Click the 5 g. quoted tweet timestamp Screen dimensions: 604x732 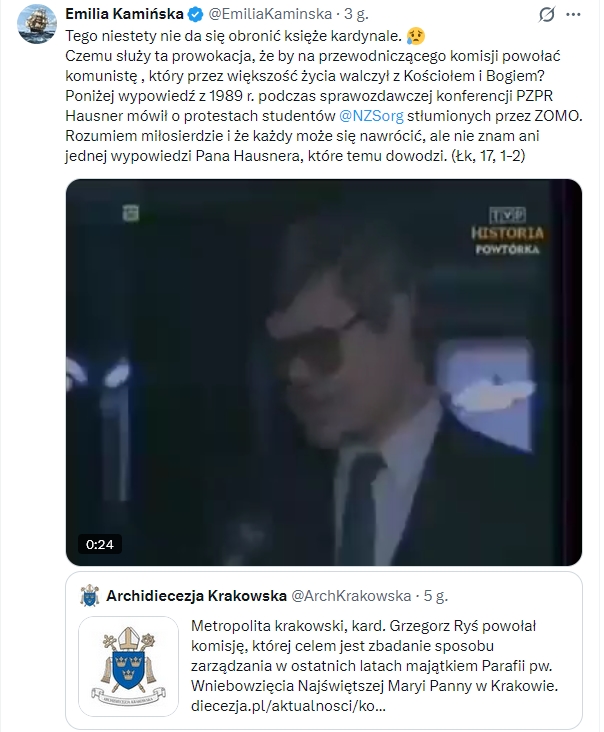pyautogui.click(x=435, y=596)
